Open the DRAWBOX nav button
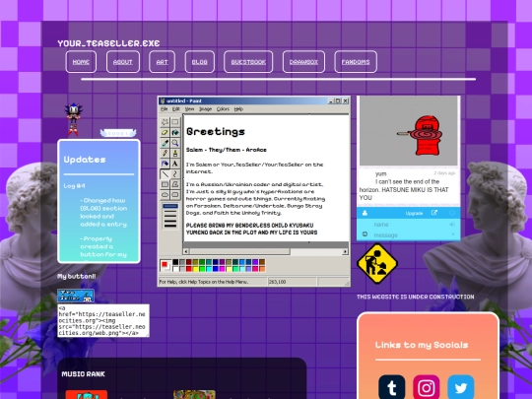Viewport: 532px width, 399px height. tap(303, 62)
